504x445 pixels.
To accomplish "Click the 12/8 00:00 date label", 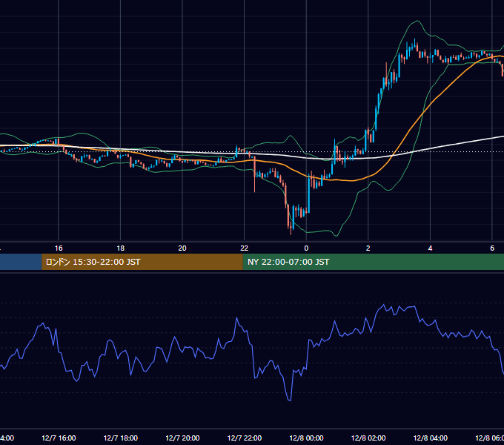I will point(306,438).
